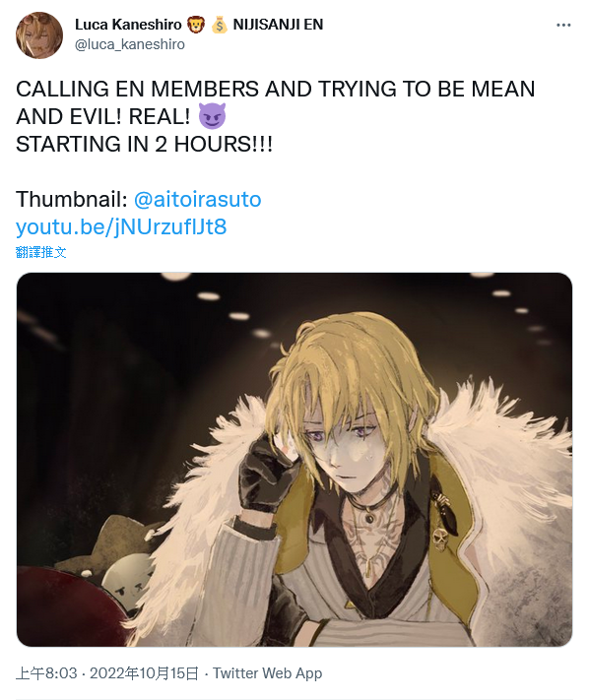Click the Twitter Web App source label
Viewport: 589px width, 700px height.
tap(267, 673)
